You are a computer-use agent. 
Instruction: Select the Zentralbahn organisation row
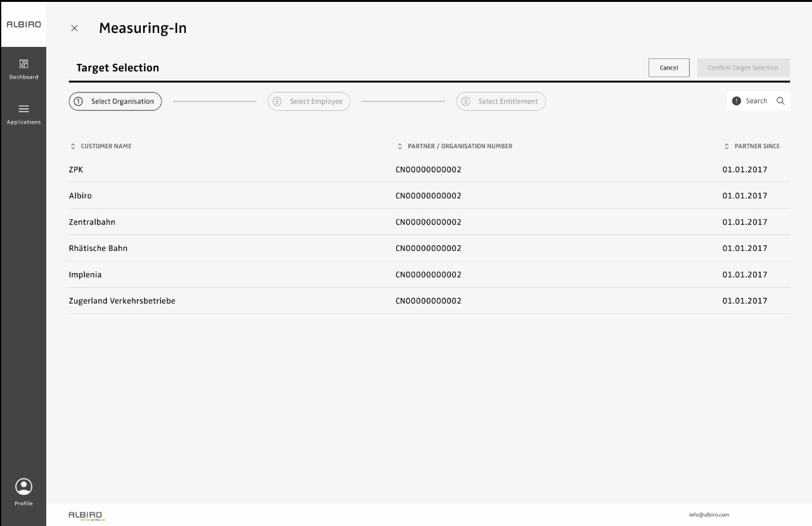coord(92,222)
